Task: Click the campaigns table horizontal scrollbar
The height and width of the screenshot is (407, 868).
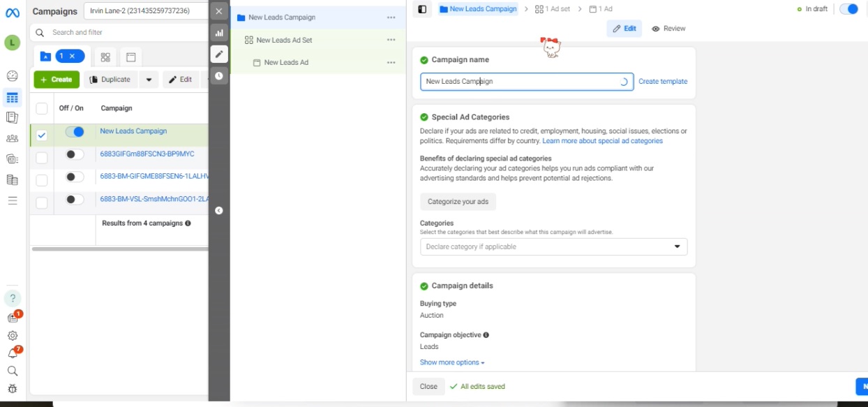Action: pyautogui.click(x=120, y=249)
